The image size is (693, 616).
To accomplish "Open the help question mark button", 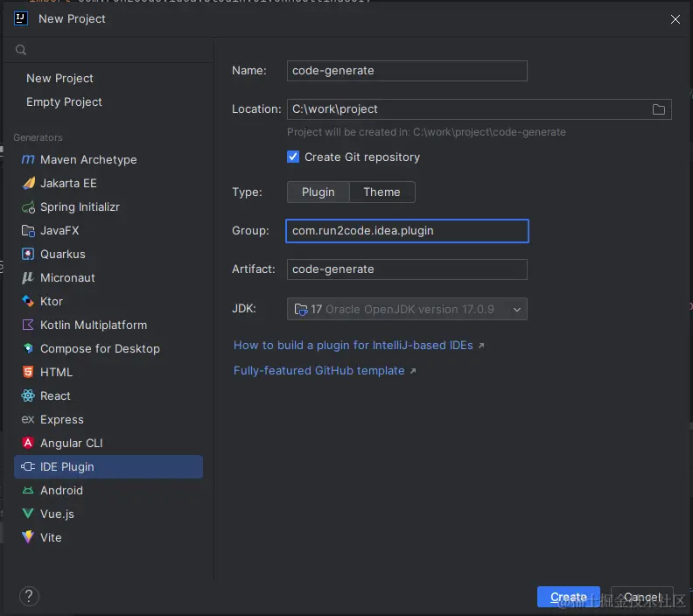I will [x=29, y=597].
